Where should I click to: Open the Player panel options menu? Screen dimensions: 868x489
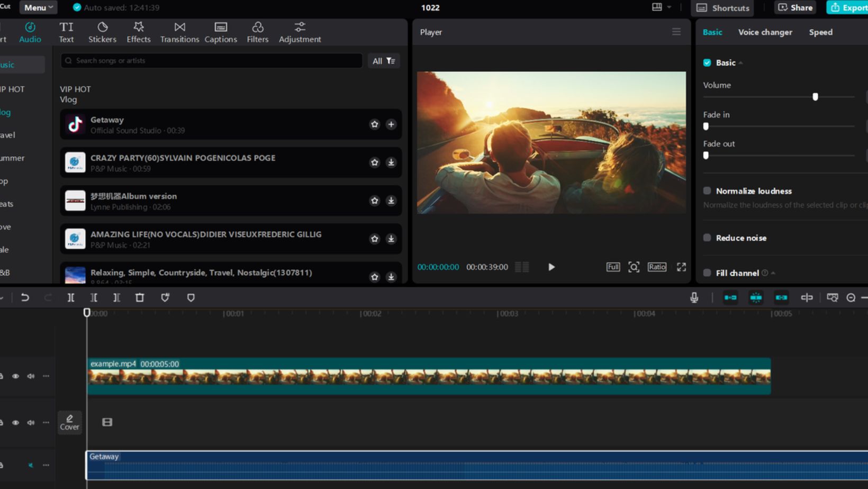point(676,32)
